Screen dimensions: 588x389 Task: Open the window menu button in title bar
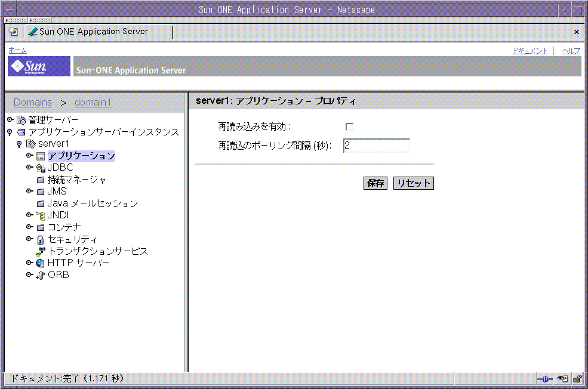[x=11, y=10]
